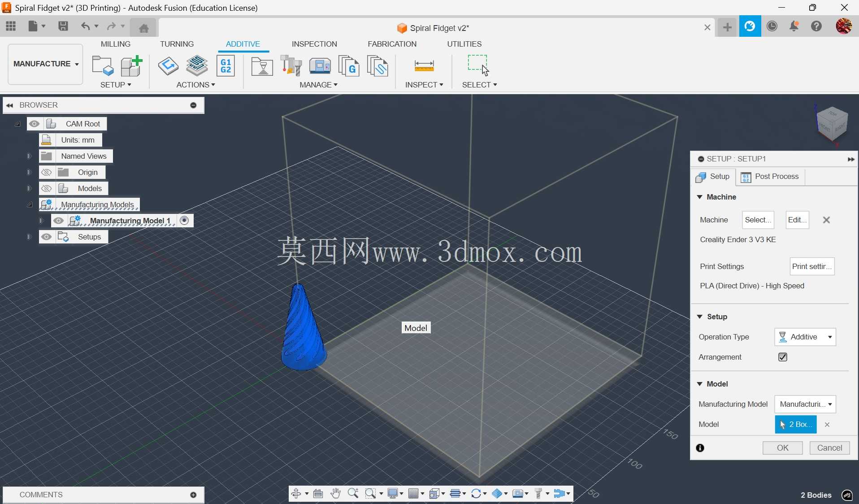Activate the Measure tool

coord(424,66)
